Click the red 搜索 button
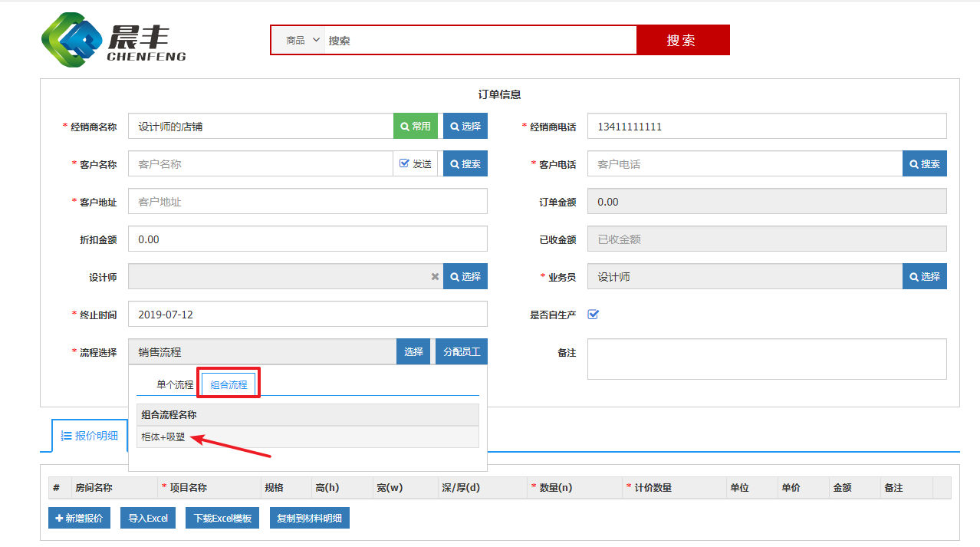980x547 pixels. click(x=682, y=41)
